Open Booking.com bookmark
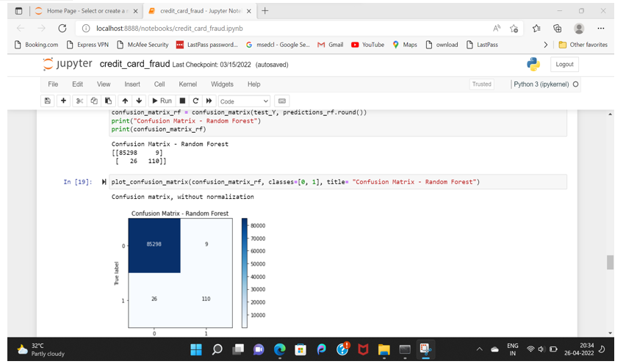The image size is (626, 364). point(36,45)
